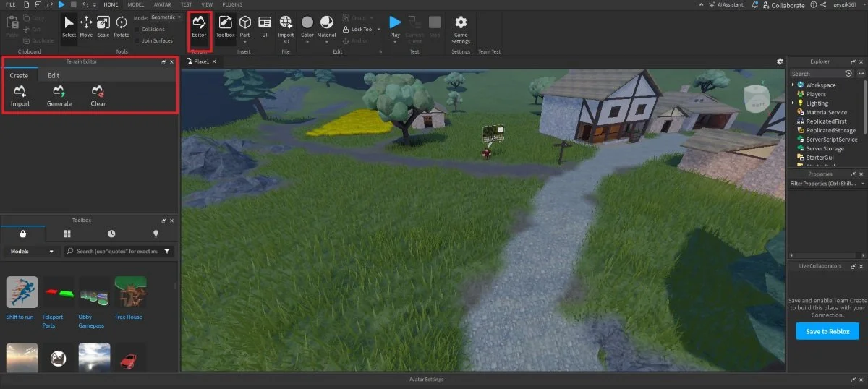Viewport: 868px width, 389px height.
Task: Open the FILE menu
Action: [x=10, y=4]
